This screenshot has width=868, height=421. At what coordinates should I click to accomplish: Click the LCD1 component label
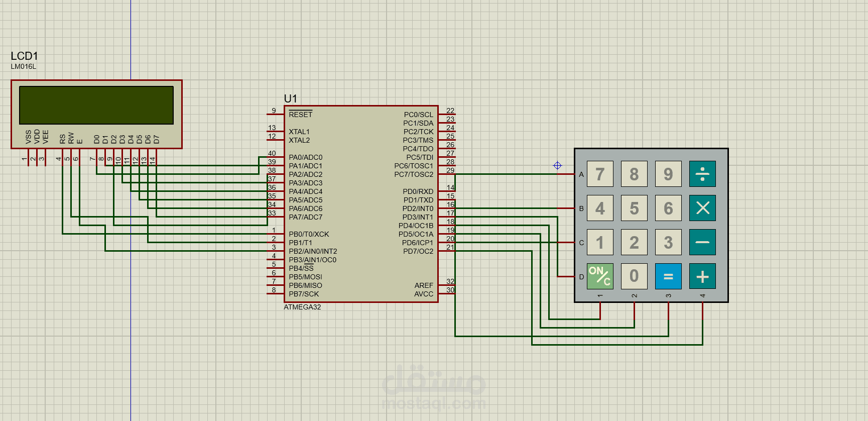pyautogui.click(x=24, y=56)
